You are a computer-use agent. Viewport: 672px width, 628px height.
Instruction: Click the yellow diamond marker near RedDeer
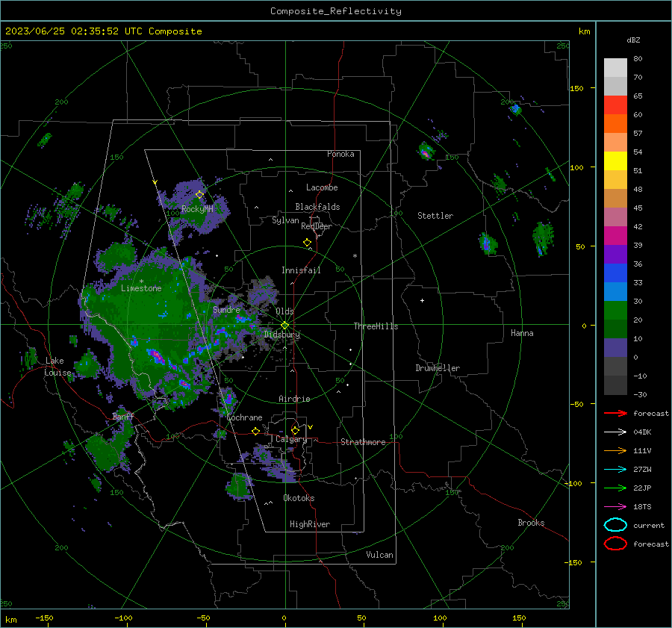coord(307,243)
